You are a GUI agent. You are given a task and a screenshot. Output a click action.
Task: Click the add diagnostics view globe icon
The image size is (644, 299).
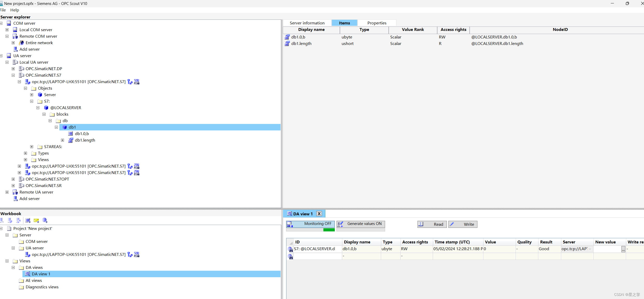[45, 221]
